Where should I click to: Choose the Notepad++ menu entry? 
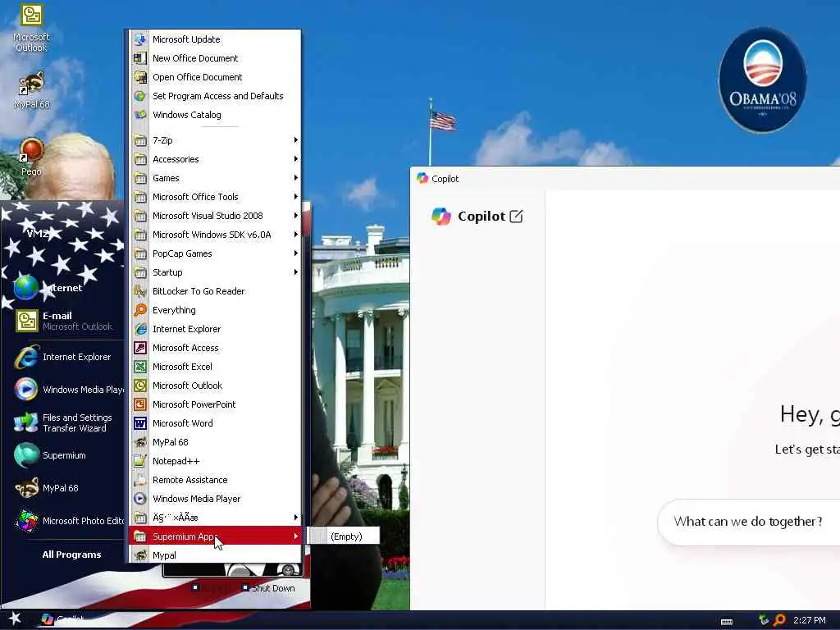point(215,461)
